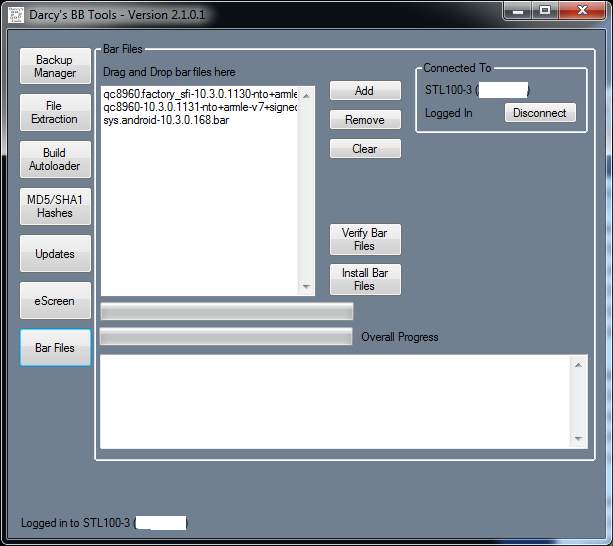The width and height of the screenshot is (613, 546).
Task: Clear the bar files list
Action: 365,149
